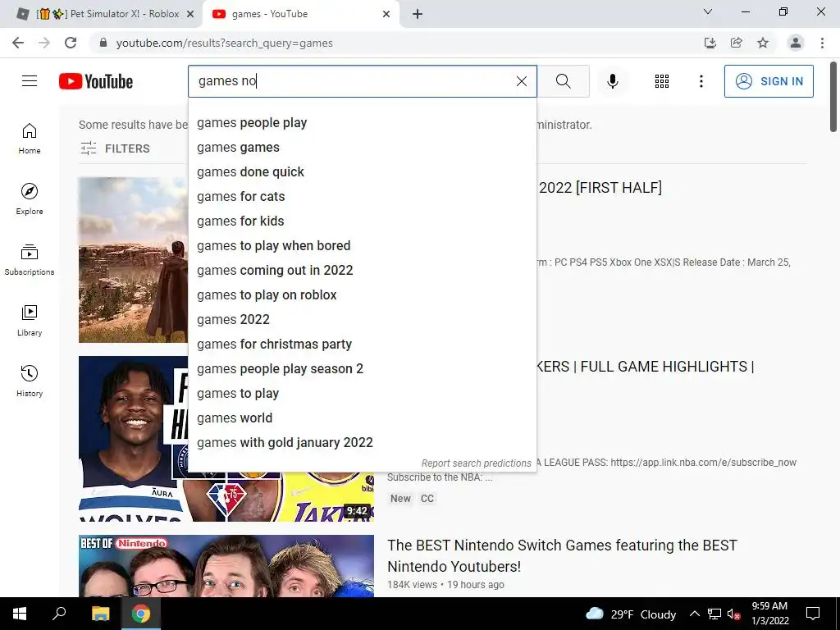Go to Home in sidebar
This screenshot has height=630, width=840.
(x=30, y=139)
